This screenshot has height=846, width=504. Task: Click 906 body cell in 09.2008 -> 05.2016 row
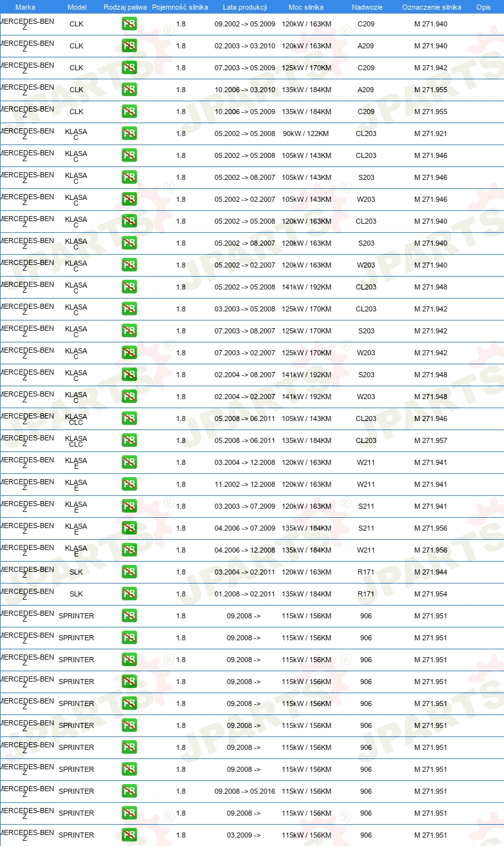(x=366, y=792)
